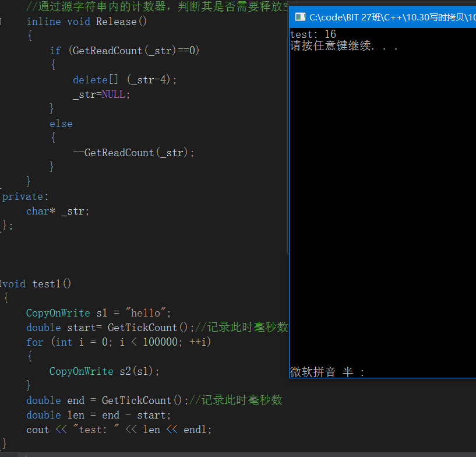Image resolution: width=476 pixels, height=457 pixels.
Task: Click 'test: 16' output line in console
Action: click(313, 34)
